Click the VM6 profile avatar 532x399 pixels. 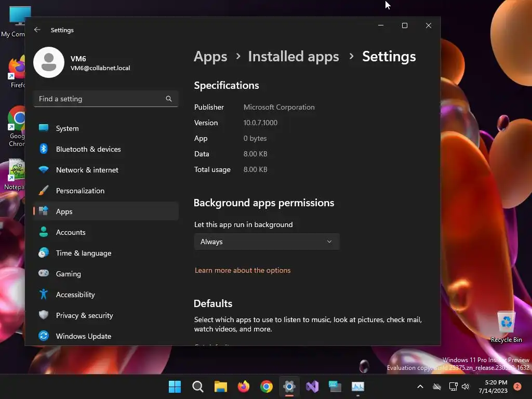tap(49, 62)
